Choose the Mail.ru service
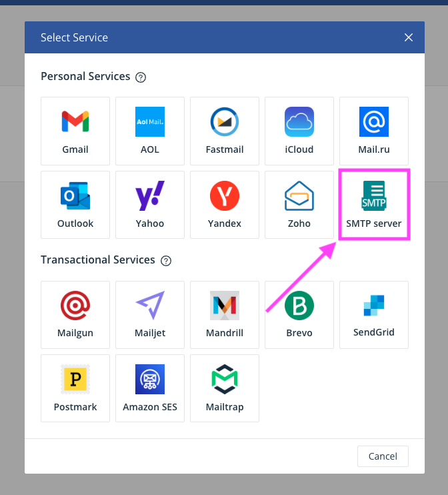 tap(374, 131)
